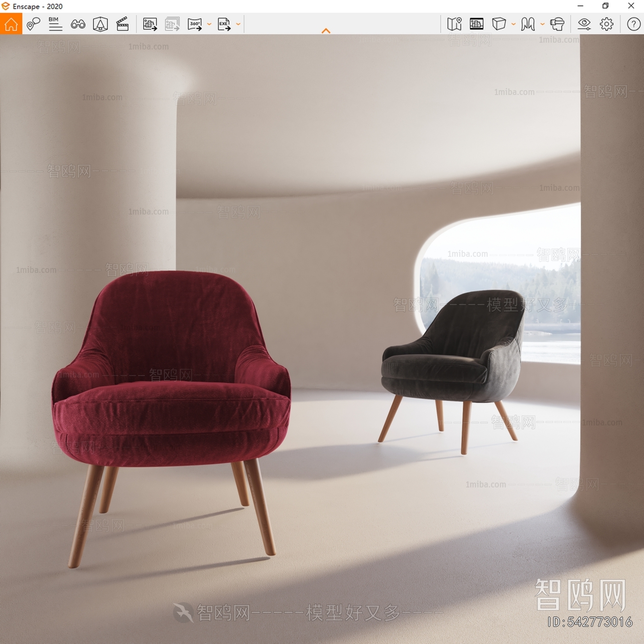Minimize the Enscape window
644x644 pixels.
tap(580, 6)
